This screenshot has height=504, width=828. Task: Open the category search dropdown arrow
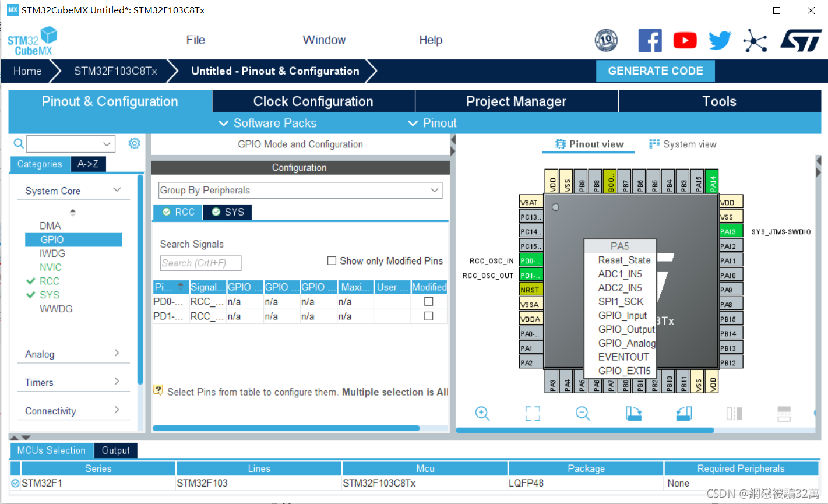point(107,144)
